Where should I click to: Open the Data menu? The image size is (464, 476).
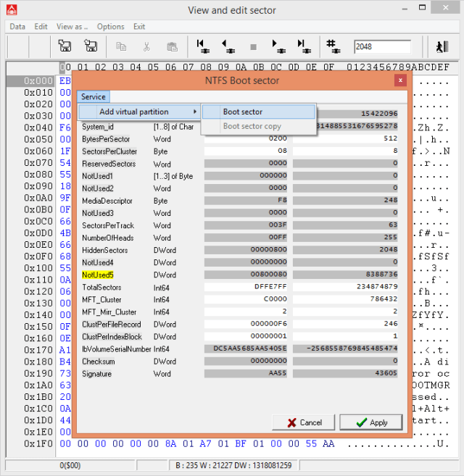(x=17, y=27)
